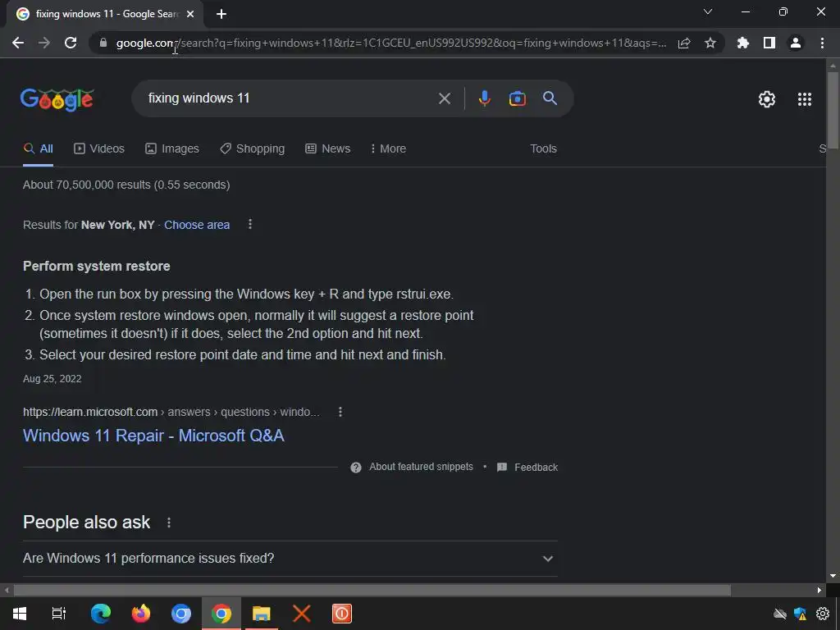Share this page icon in address bar
The width and height of the screenshot is (840, 630).
click(684, 43)
